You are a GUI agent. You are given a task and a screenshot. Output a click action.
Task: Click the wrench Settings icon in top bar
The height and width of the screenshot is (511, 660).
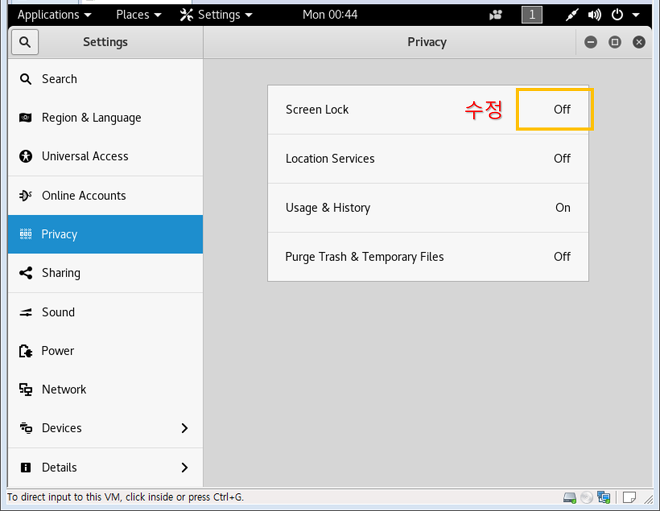pos(186,15)
